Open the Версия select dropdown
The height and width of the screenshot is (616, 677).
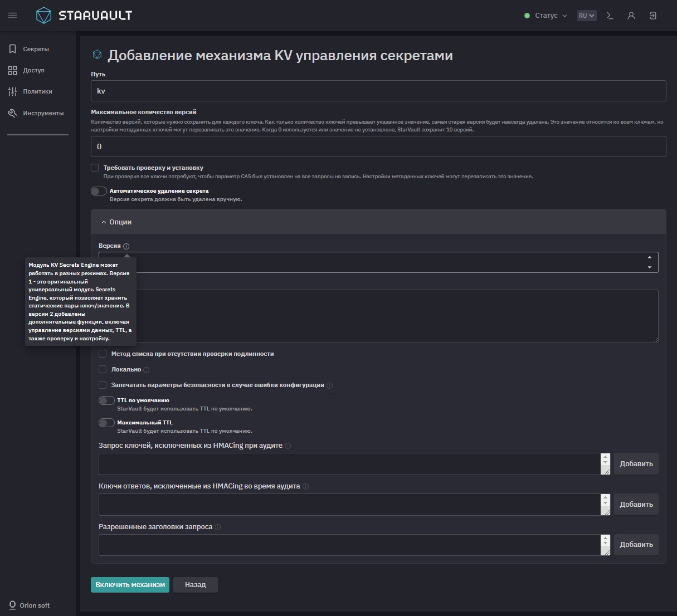pos(390,262)
